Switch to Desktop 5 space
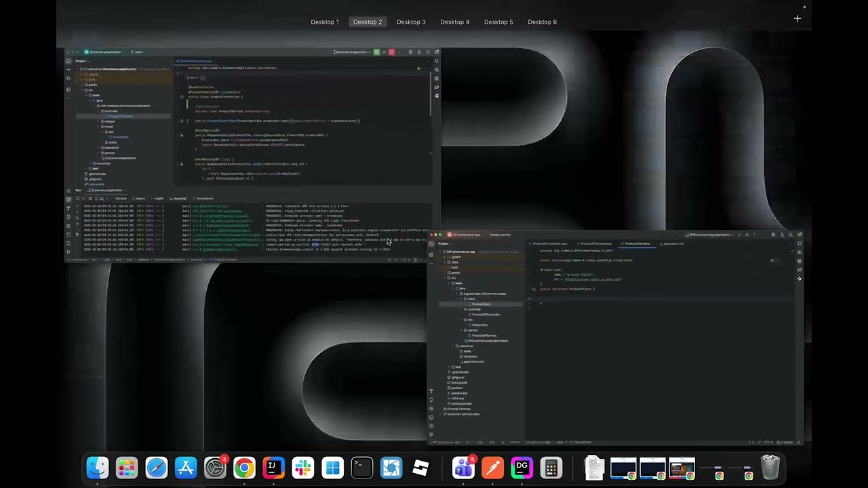Image resolution: width=868 pixels, height=488 pixels. point(498,22)
